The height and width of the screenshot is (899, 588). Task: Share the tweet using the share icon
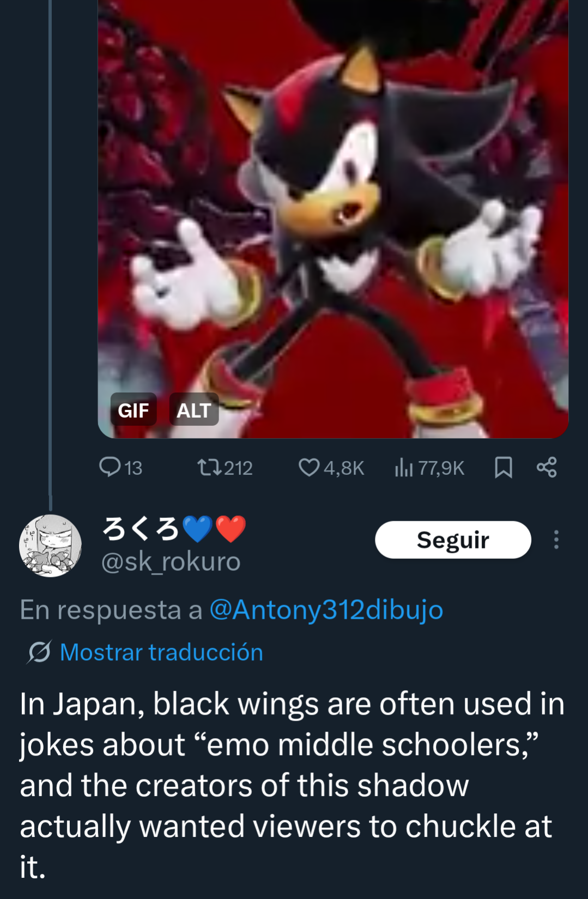tap(547, 467)
